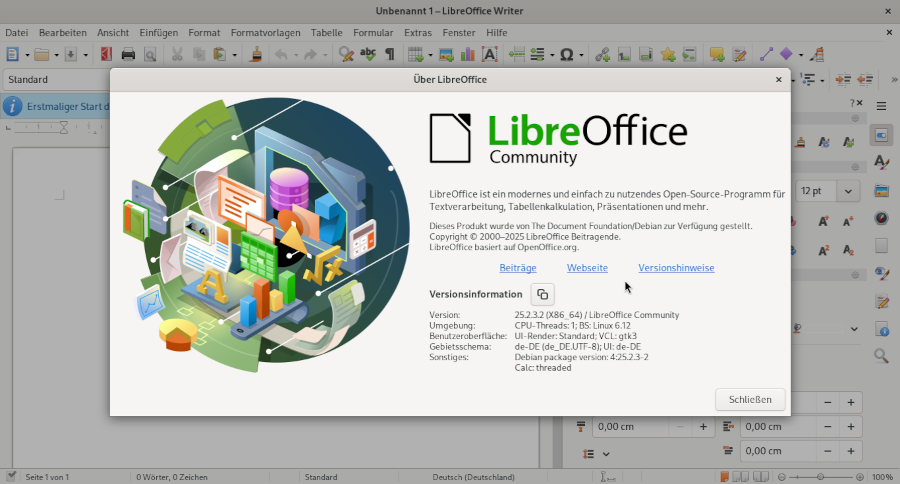Screen dimensions: 900x484
Task: Click the Undo arrow icon
Action: click(281, 55)
